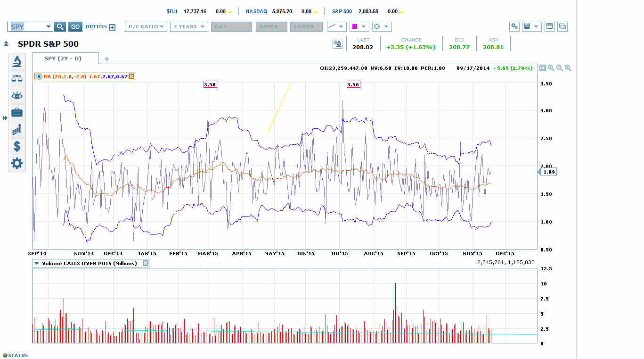Collapse the Volume Calls Over Puts panel

[x=36, y=263]
